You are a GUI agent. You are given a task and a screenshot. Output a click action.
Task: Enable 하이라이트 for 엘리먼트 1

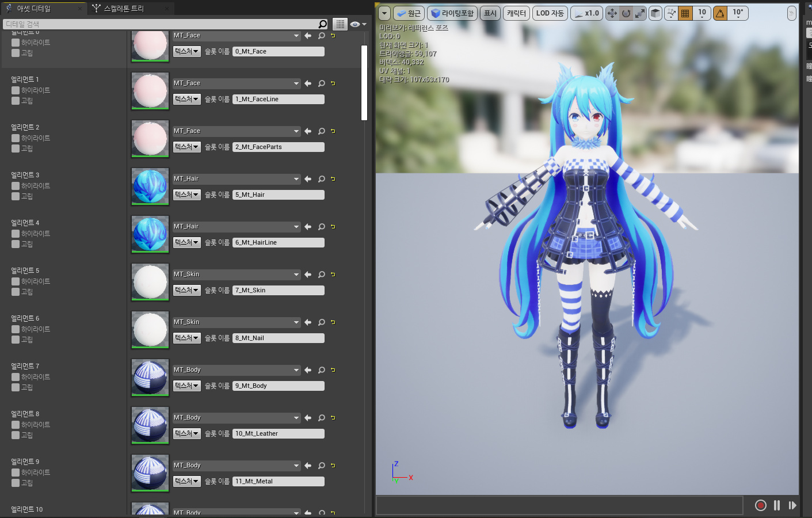(16, 90)
